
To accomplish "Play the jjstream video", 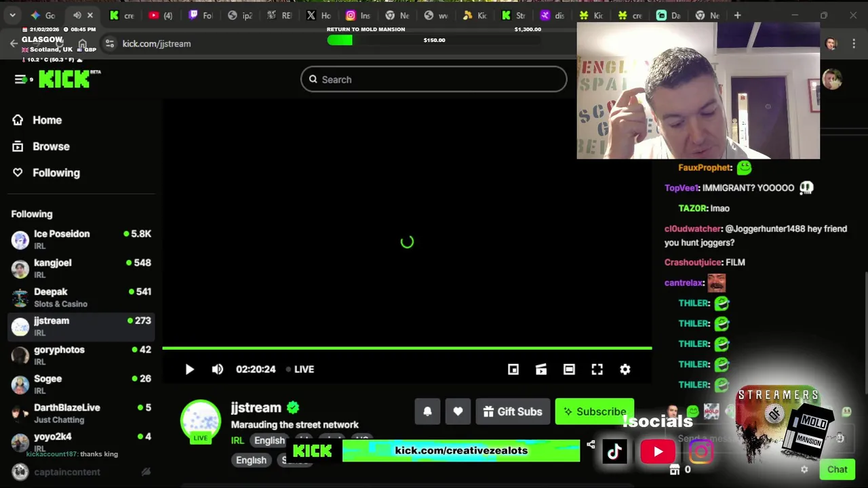I will coord(189,369).
